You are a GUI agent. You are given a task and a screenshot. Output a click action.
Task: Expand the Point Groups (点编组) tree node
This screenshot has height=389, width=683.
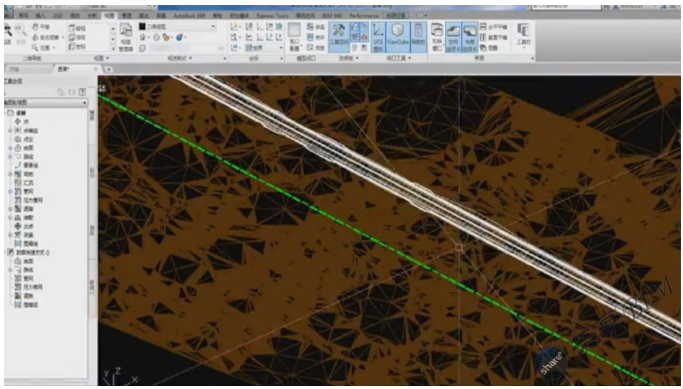[x=10, y=130]
